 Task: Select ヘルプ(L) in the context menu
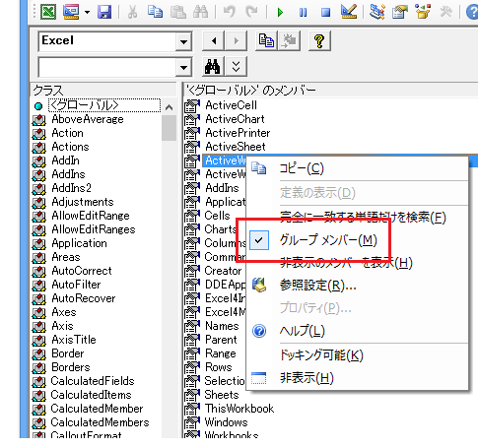pos(358,331)
